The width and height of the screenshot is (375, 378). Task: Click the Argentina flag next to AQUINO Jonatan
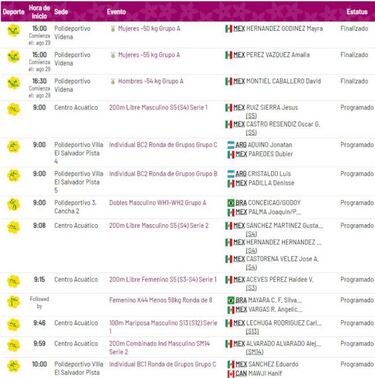pos(231,145)
